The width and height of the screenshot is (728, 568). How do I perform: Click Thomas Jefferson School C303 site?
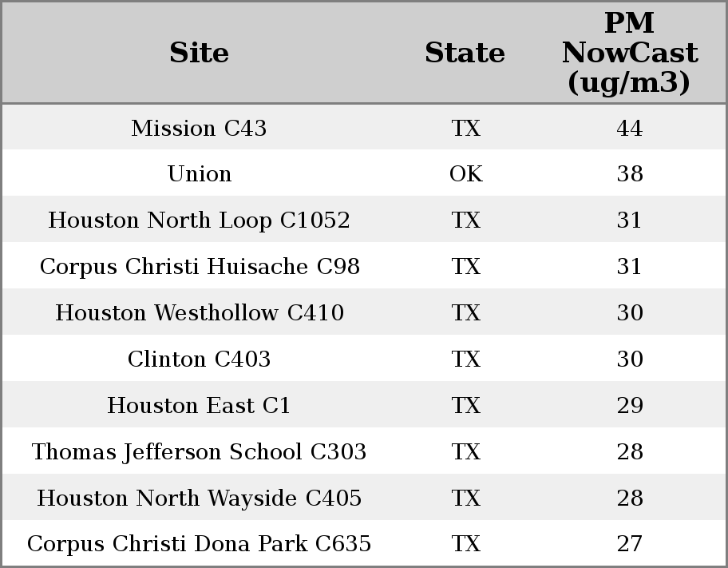coord(199,452)
